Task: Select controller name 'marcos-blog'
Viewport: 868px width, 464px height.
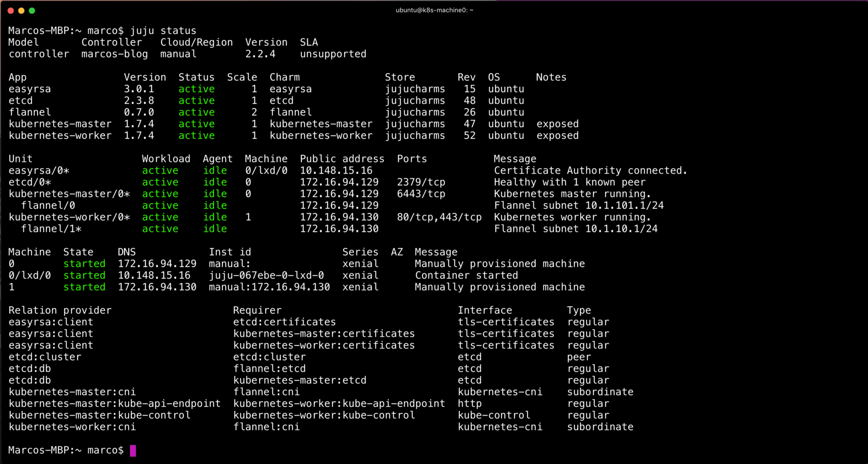Action: 115,54
